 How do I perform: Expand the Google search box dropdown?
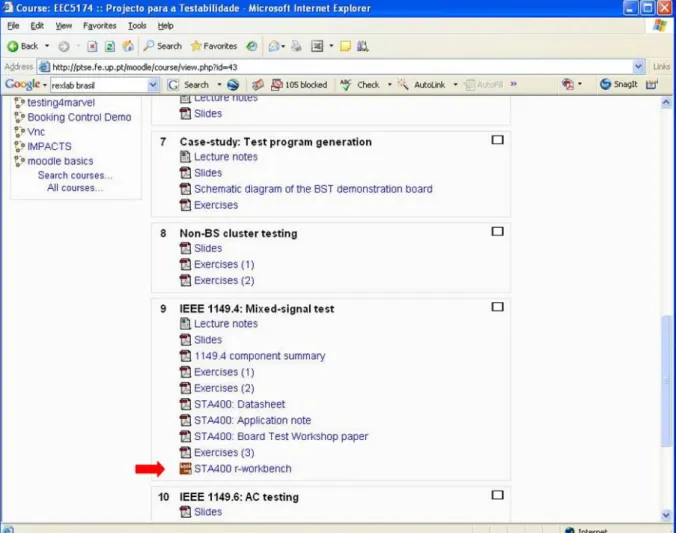click(153, 85)
